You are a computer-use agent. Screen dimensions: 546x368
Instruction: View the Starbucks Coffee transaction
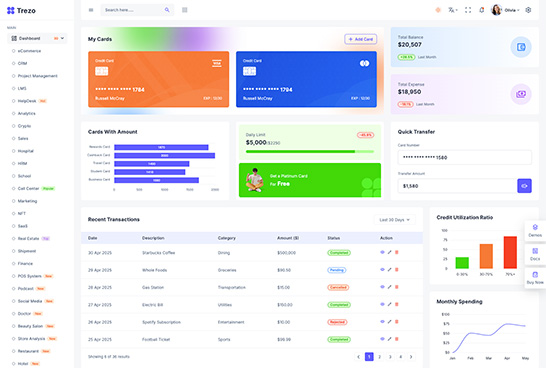click(x=382, y=252)
